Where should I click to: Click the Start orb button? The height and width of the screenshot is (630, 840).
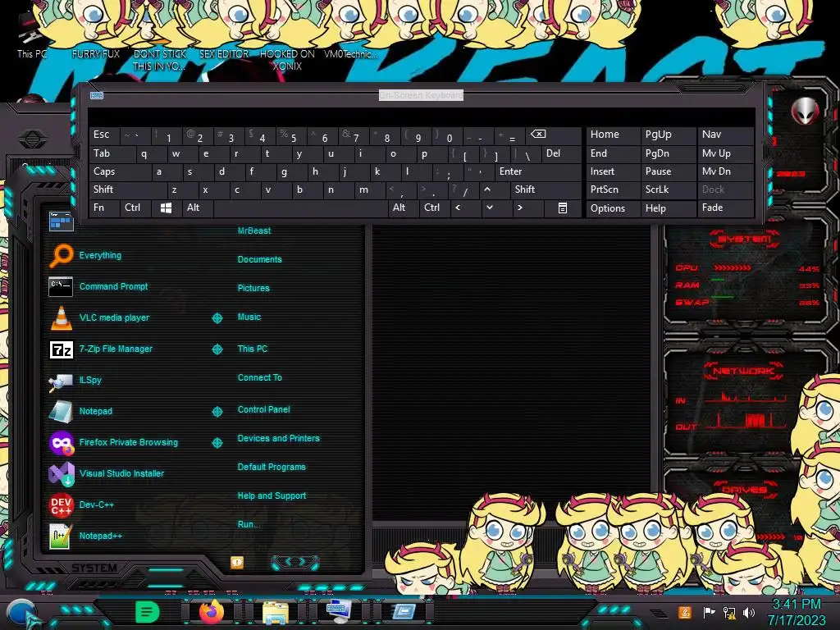(21, 614)
